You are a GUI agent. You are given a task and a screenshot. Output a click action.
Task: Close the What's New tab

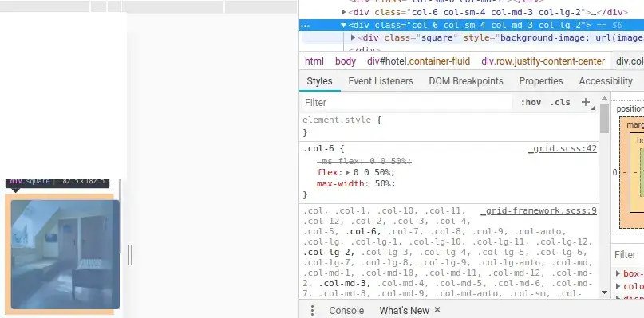437,310
